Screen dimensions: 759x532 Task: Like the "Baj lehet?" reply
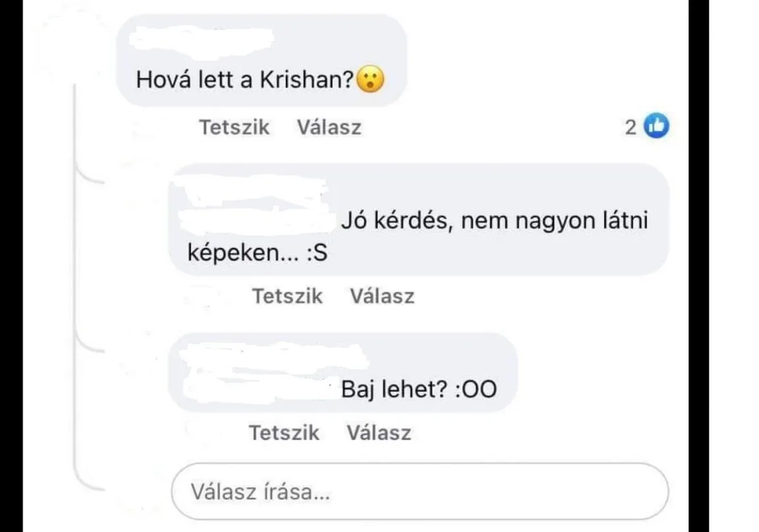[x=284, y=432]
